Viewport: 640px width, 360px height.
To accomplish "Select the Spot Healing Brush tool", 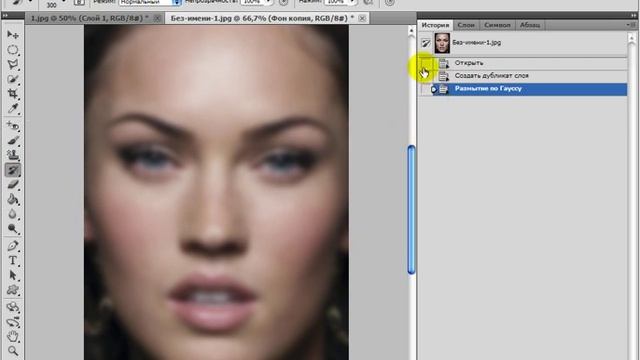I will 13,126.
